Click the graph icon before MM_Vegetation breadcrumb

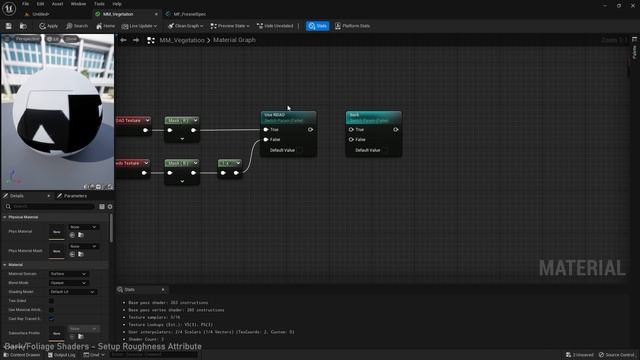point(151,40)
